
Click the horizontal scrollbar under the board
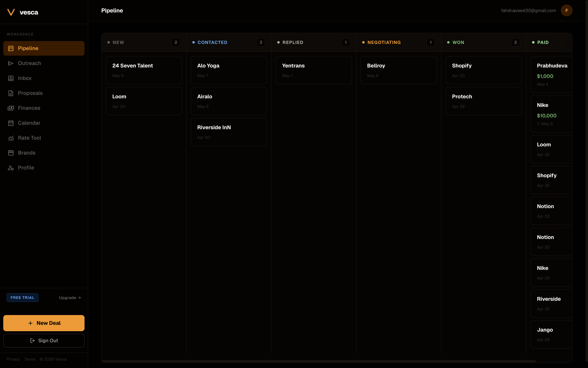coord(318,361)
